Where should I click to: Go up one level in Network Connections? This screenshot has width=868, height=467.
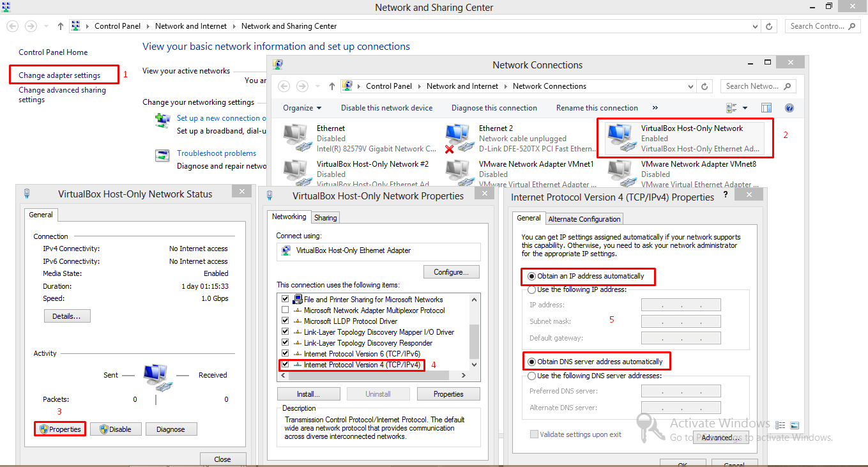332,86
